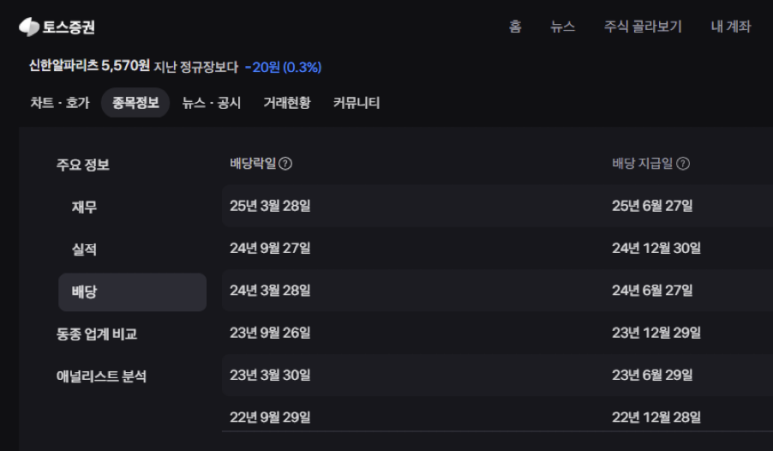Open the 커뮤니티 tab
This screenshot has width=773, height=451.
coord(356,103)
